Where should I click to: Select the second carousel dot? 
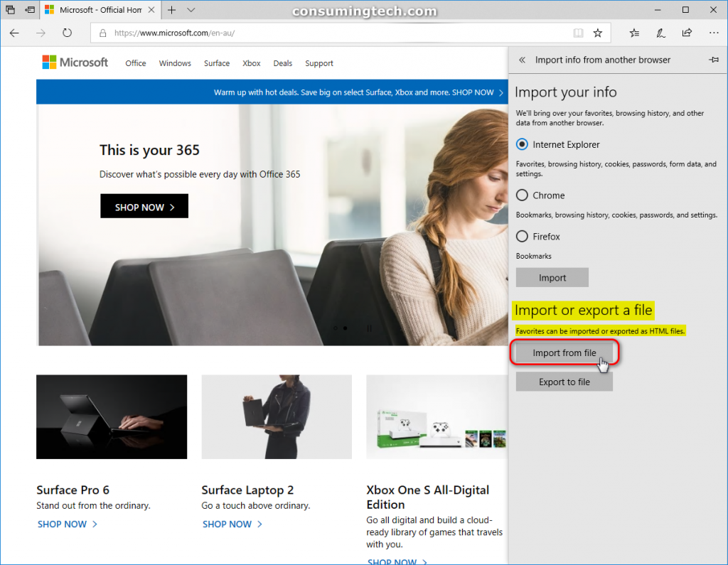346,328
